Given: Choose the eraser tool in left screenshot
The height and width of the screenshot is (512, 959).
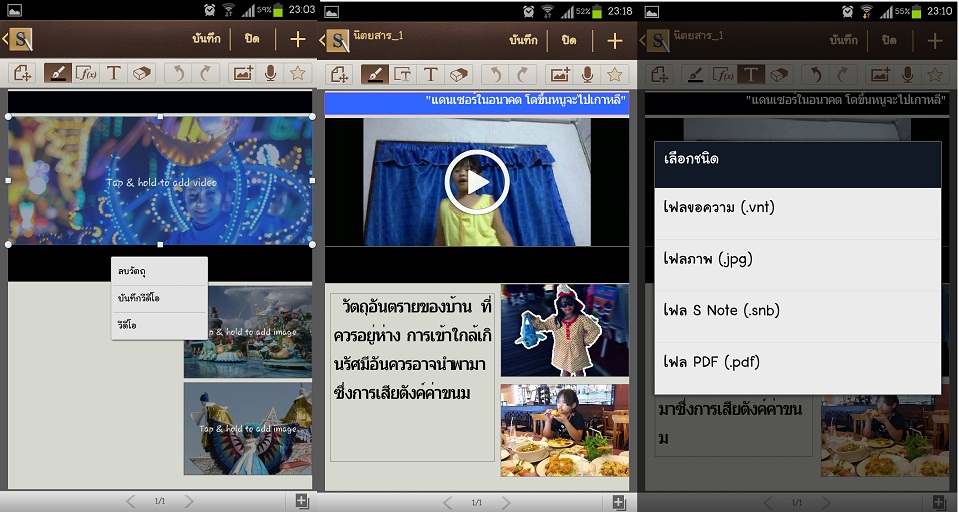Looking at the screenshot, I should coord(141,73).
